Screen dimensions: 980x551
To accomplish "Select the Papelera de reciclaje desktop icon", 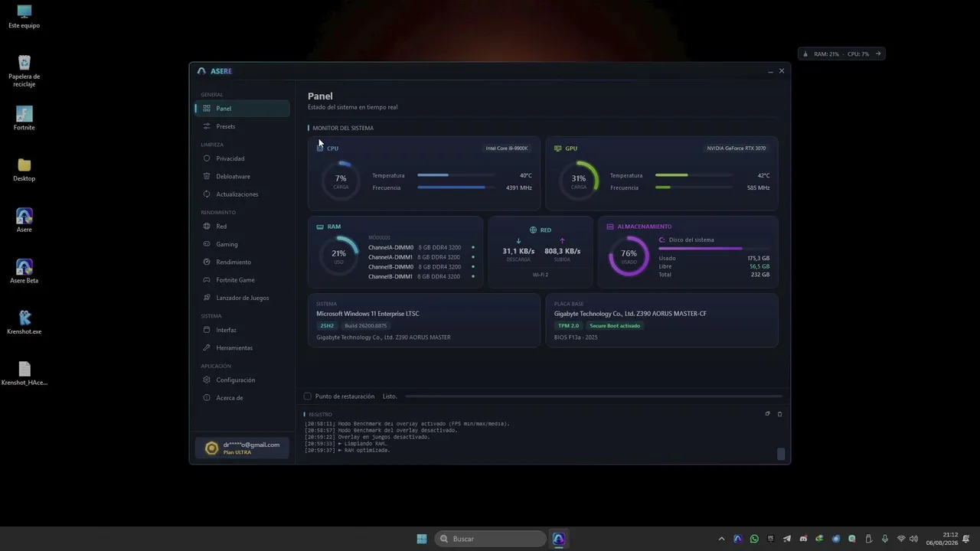I will [24, 70].
